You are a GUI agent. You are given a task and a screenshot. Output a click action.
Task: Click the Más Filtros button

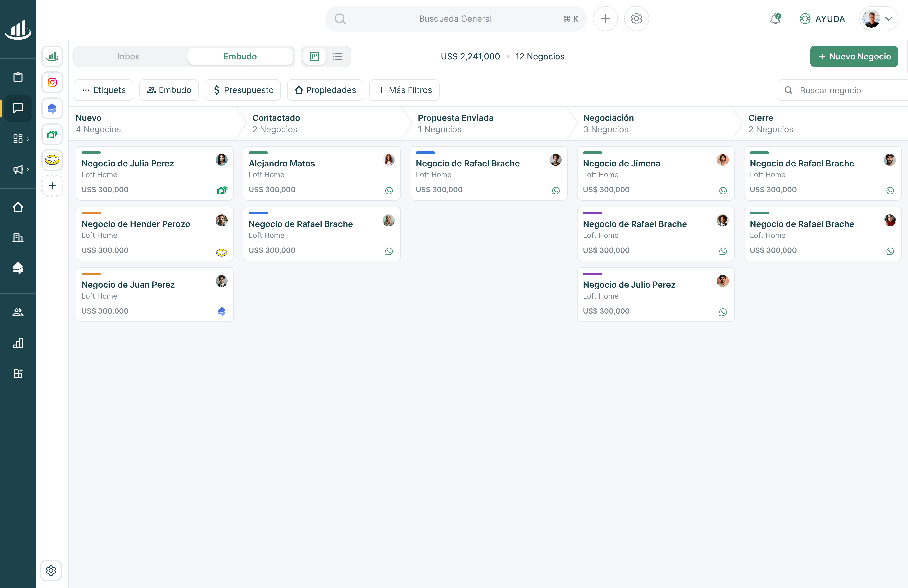click(404, 90)
